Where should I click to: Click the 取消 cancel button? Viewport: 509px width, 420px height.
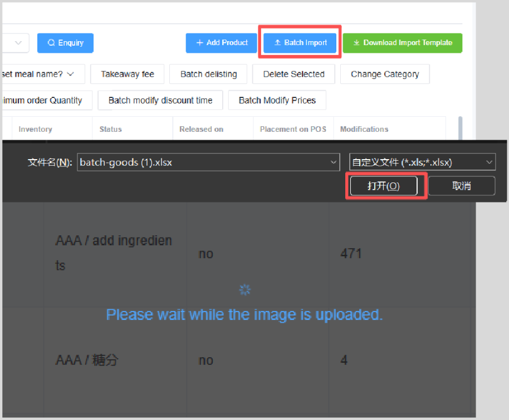click(461, 186)
